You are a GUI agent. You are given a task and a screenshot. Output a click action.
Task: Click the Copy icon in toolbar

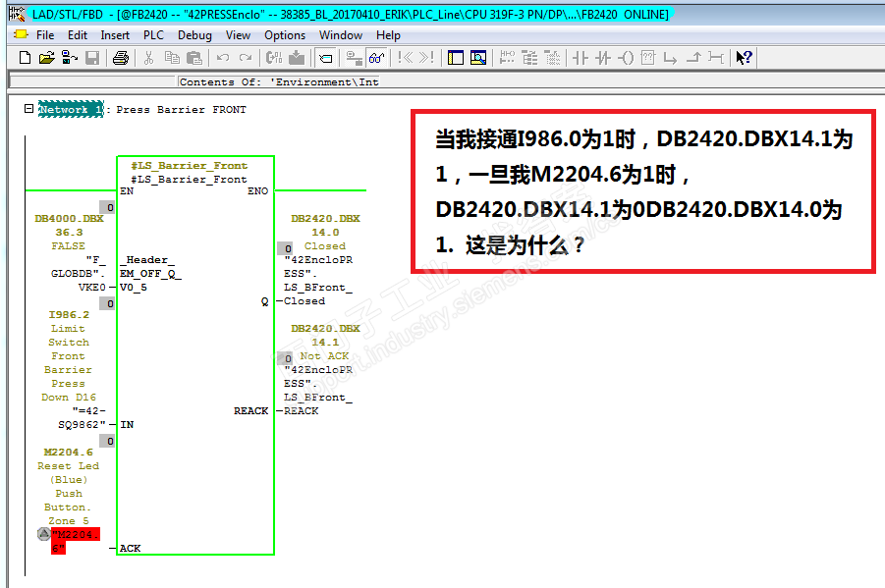(172, 58)
